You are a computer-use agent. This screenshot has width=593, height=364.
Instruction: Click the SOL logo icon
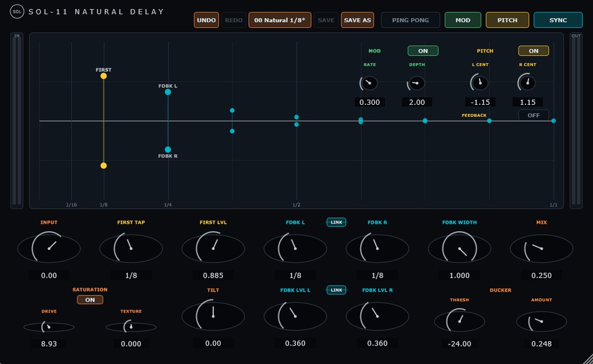pos(17,12)
